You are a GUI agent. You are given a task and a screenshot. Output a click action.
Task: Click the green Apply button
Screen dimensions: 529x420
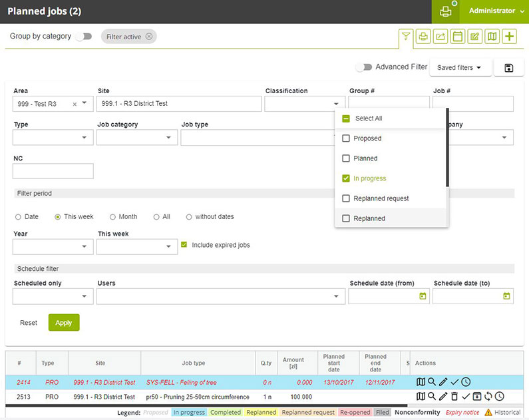(64, 323)
